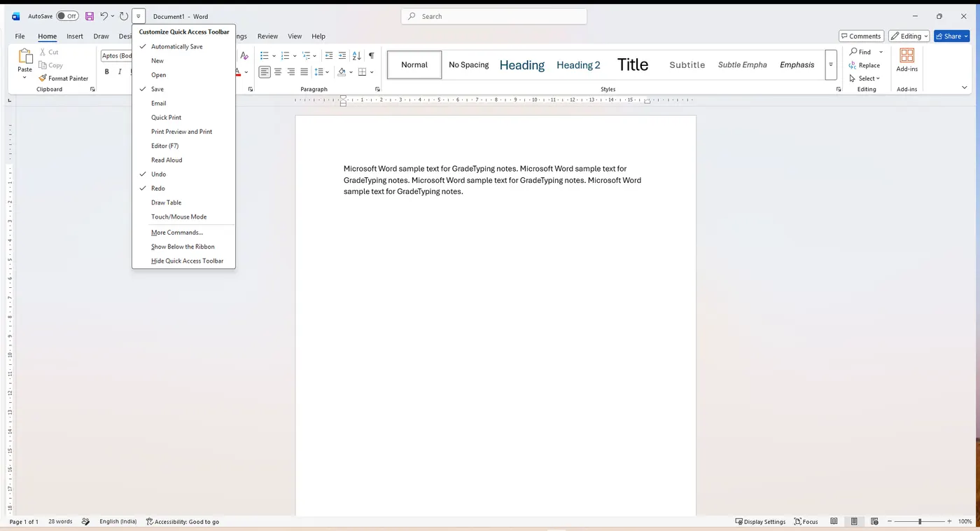Click the Copy command in Clipboard group
Screen dimensions: 980x531
(50, 65)
